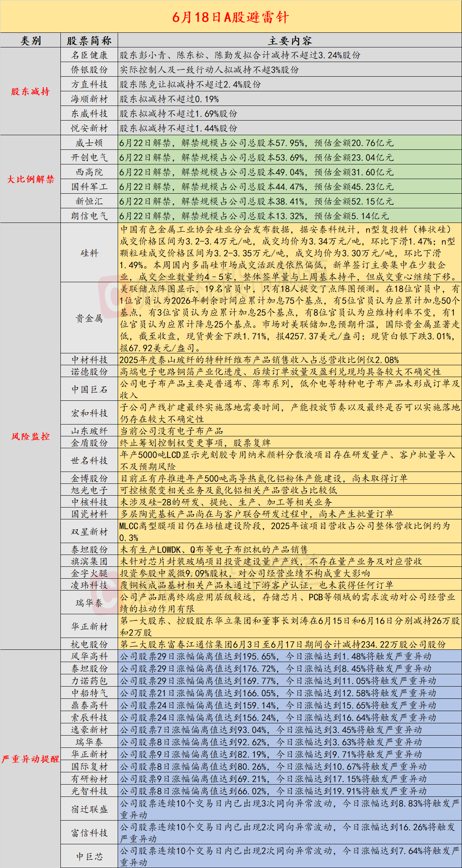Select the 类别 column header
462x868 pixels.
(x=30, y=40)
